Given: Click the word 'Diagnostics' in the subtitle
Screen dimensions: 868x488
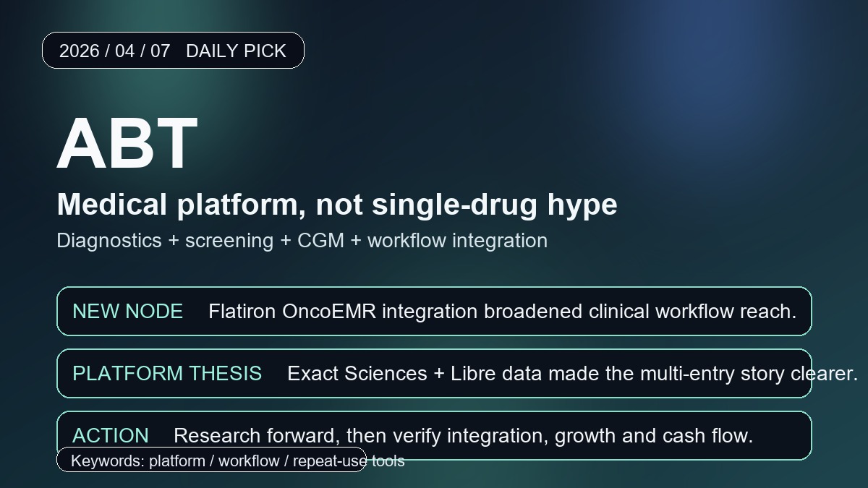Looking at the screenshot, I should coord(109,241).
